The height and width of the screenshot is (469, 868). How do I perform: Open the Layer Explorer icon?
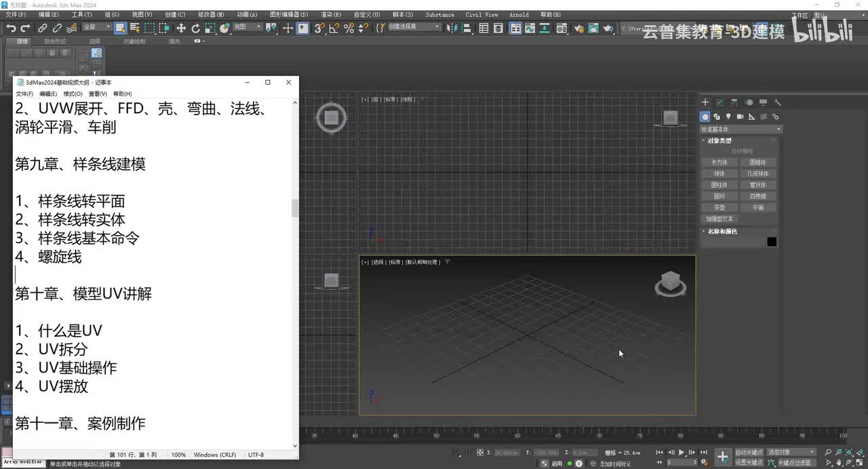click(x=498, y=28)
